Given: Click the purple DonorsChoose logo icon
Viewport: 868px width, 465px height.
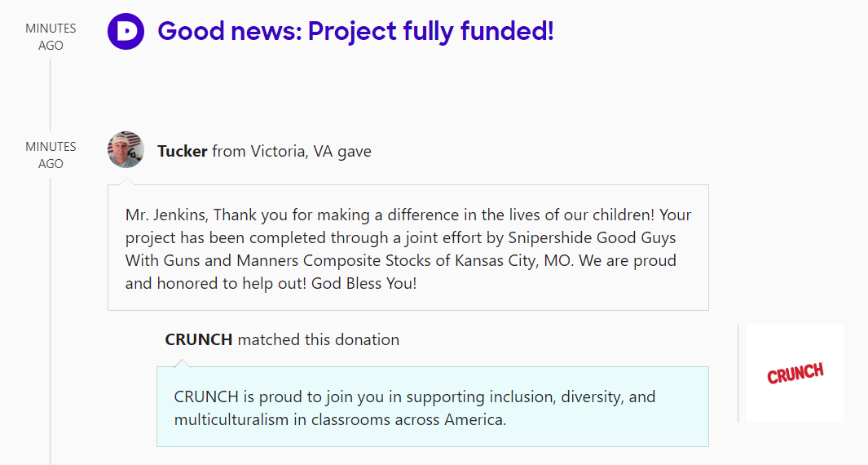Looking at the screenshot, I should coord(126,32).
